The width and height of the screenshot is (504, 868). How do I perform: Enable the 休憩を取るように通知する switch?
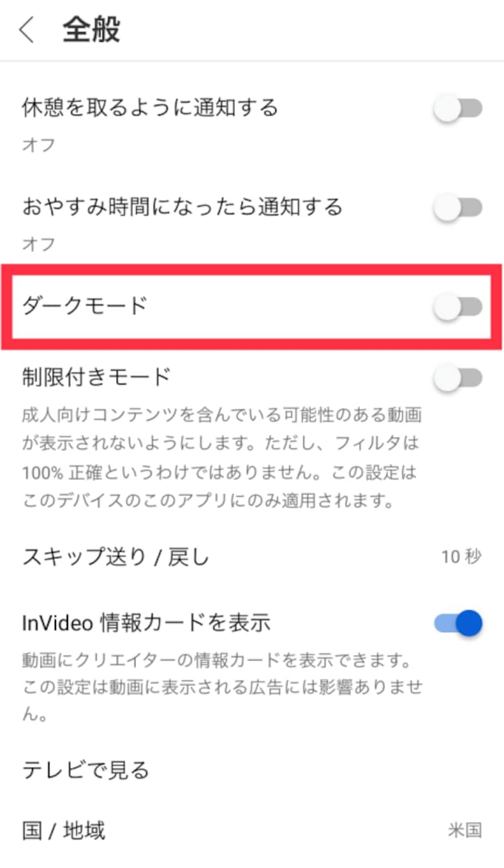coord(458,108)
